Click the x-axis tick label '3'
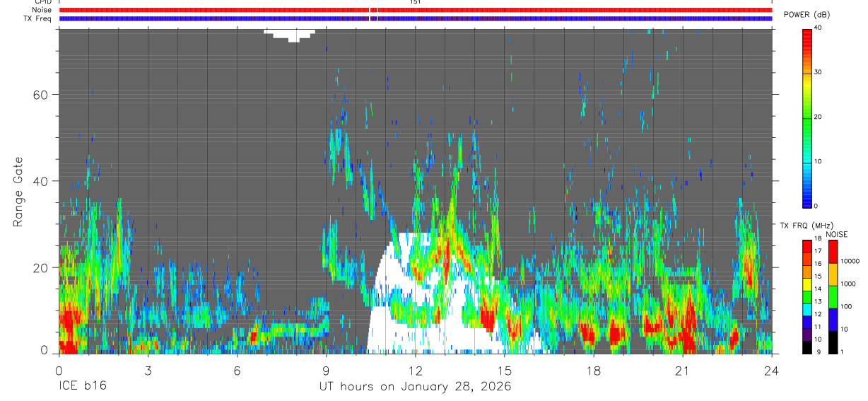Image resolution: width=868 pixels, height=401 pixels. click(148, 370)
